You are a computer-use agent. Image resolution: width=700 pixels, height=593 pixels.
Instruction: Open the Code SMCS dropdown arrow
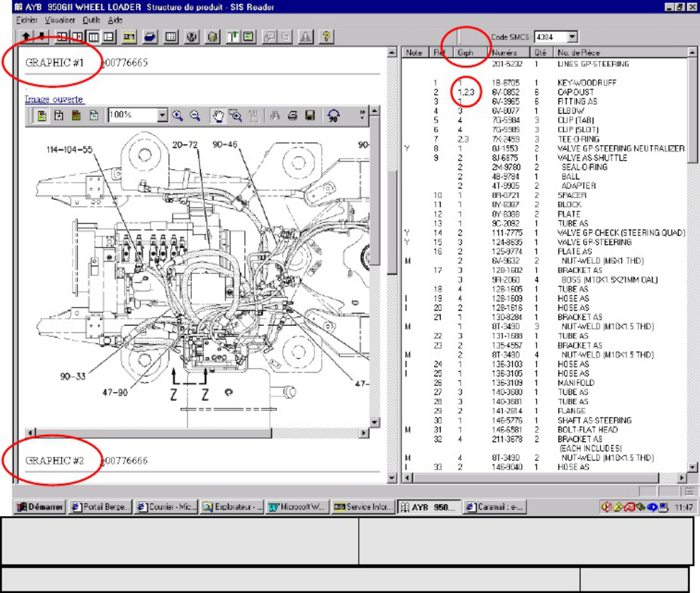tap(573, 37)
